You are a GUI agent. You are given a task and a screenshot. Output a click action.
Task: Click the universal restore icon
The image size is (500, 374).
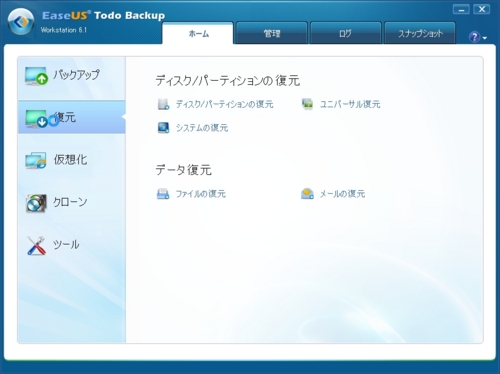tap(307, 104)
